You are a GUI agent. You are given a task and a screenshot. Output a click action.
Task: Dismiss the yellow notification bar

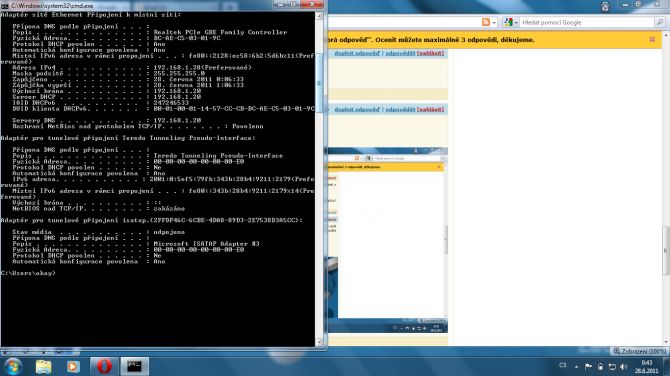(652, 40)
